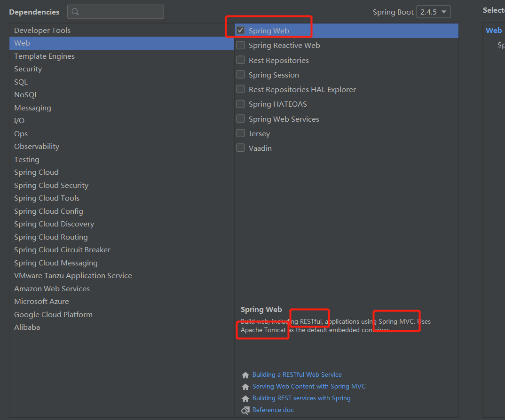
Task: Select the Google Cloud Platform category
Action: [122, 315]
